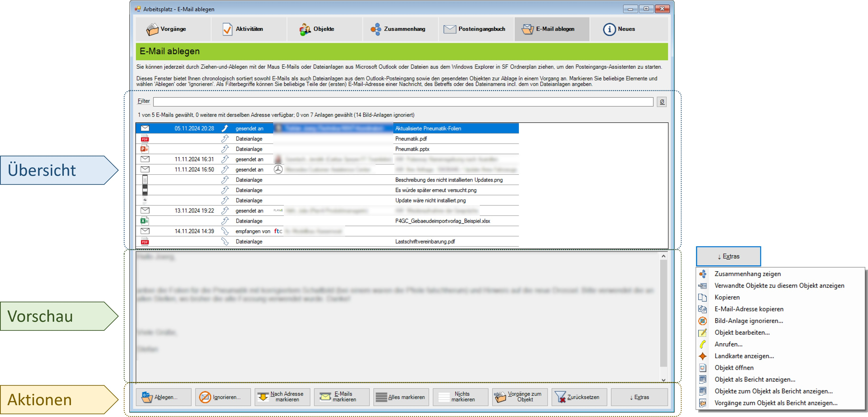This screenshot has width=868, height=417.
Task: Click E-Mails markieren button
Action: click(x=342, y=397)
